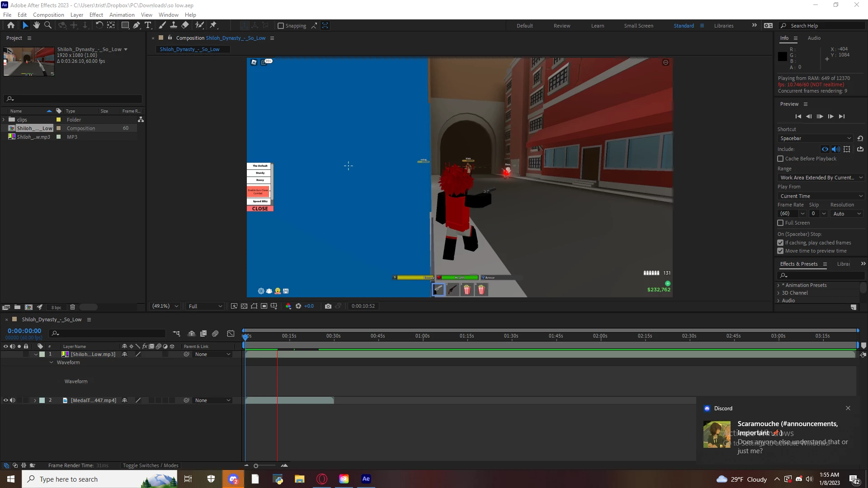Open the Spacebar shortcut dropdown
This screenshot has width=868, height=488.
[815, 138]
